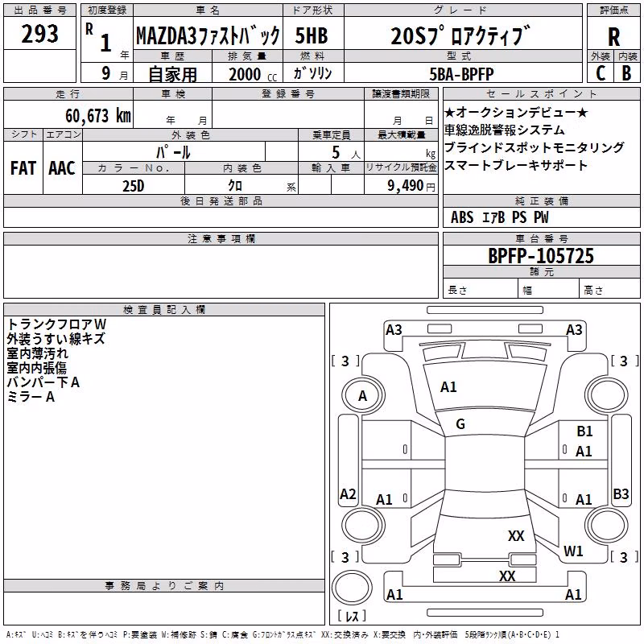
Task: Click the 検査員記入欄 section header
Action: click(x=164, y=310)
